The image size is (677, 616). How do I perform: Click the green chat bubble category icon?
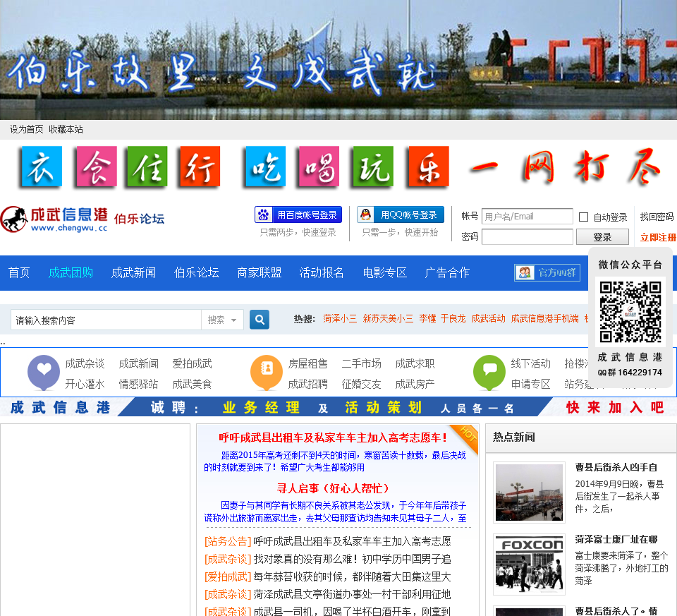tap(489, 372)
